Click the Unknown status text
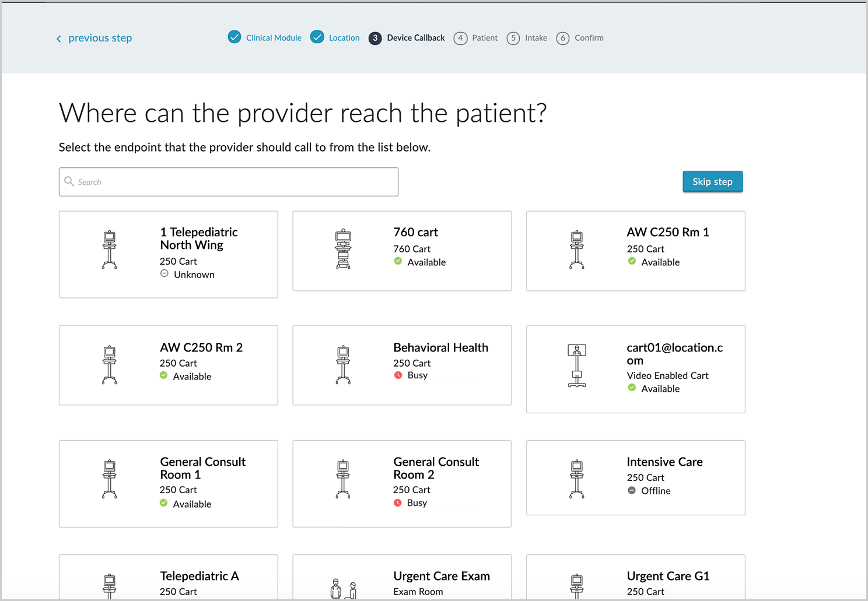 [x=194, y=275]
